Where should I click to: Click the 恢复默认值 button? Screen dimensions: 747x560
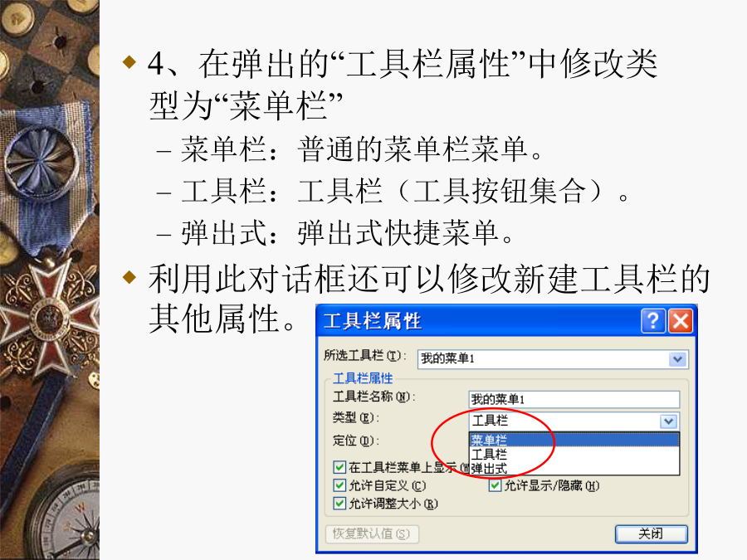pyautogui.click(x=372, y=533)
